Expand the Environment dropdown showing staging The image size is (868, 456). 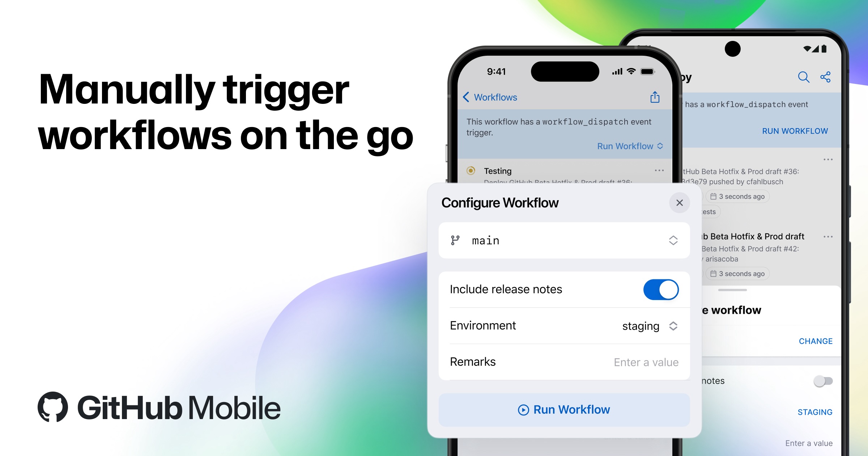click(649, 326)
